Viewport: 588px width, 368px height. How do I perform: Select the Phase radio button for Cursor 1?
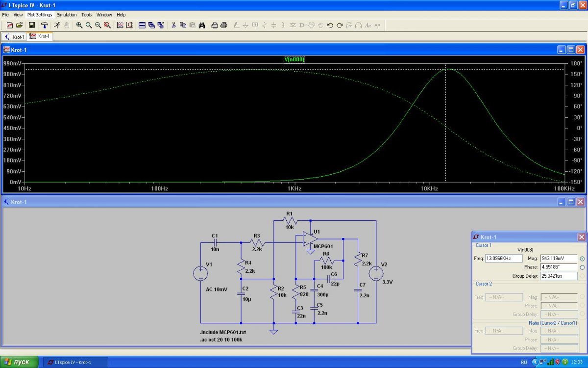coord(582,267)
